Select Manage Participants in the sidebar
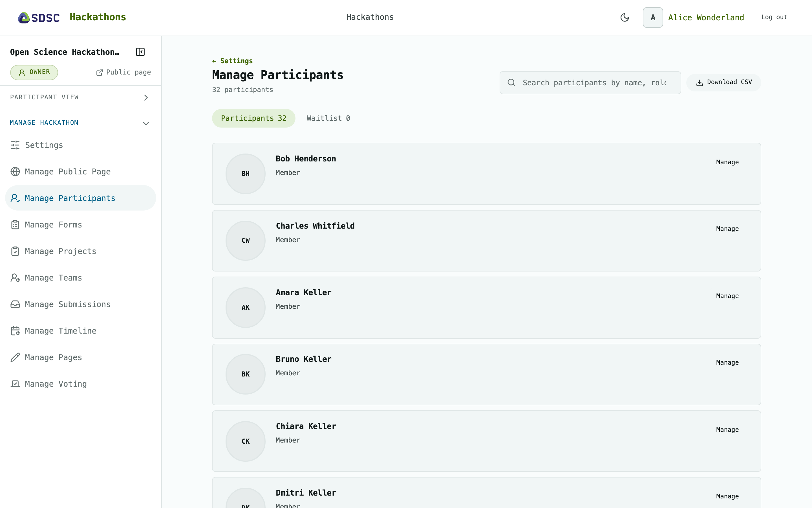Screen dimensions: 812x508 coord(81,198)
